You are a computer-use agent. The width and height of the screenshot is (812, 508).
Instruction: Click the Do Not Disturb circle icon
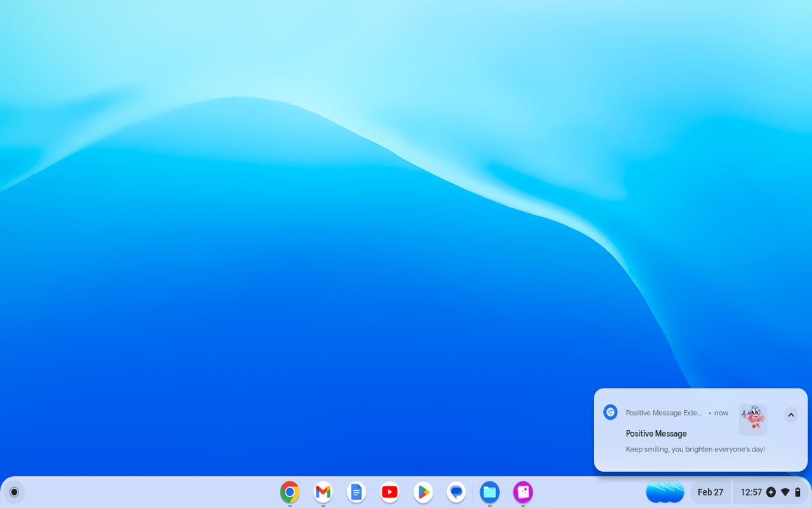(x=770, y=491)
